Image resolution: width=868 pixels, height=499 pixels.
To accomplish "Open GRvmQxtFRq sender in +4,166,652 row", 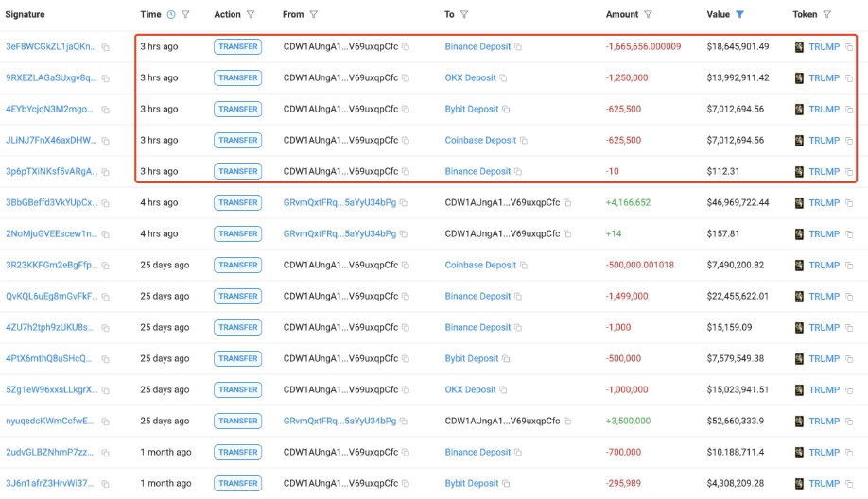I will pyautogui.click(x=339, y=203).
